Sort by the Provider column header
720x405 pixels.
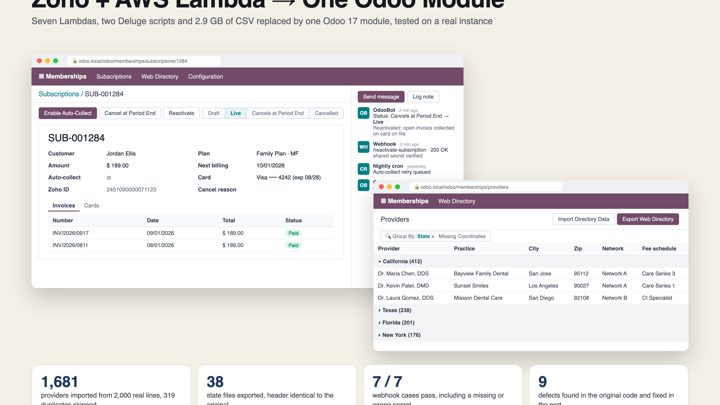click(388, 248)
